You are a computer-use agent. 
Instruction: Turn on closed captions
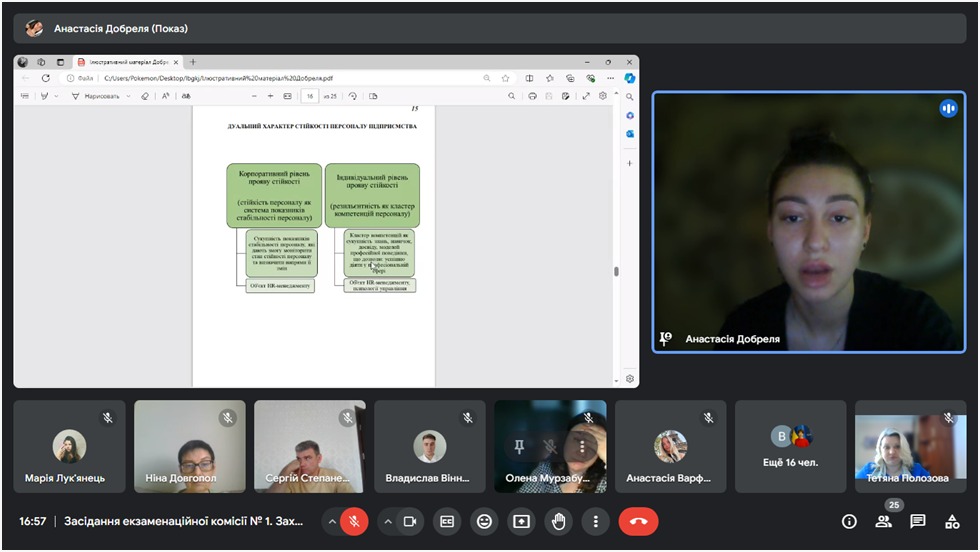[x=448, y=521]
